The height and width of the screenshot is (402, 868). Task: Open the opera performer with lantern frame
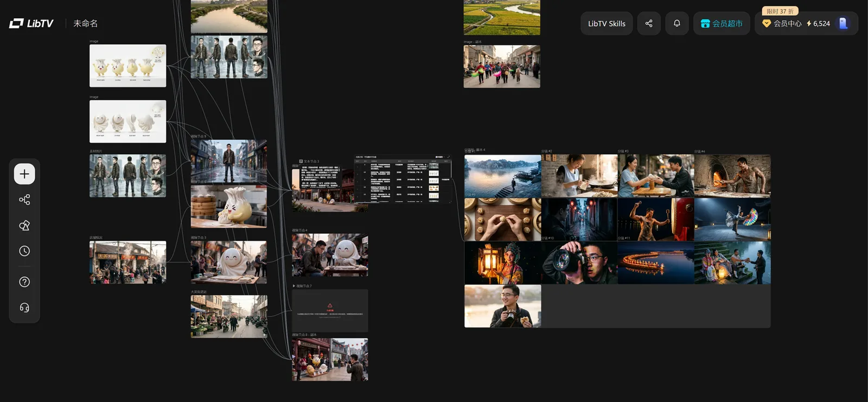pyautogui.click(x=503, y=263)
